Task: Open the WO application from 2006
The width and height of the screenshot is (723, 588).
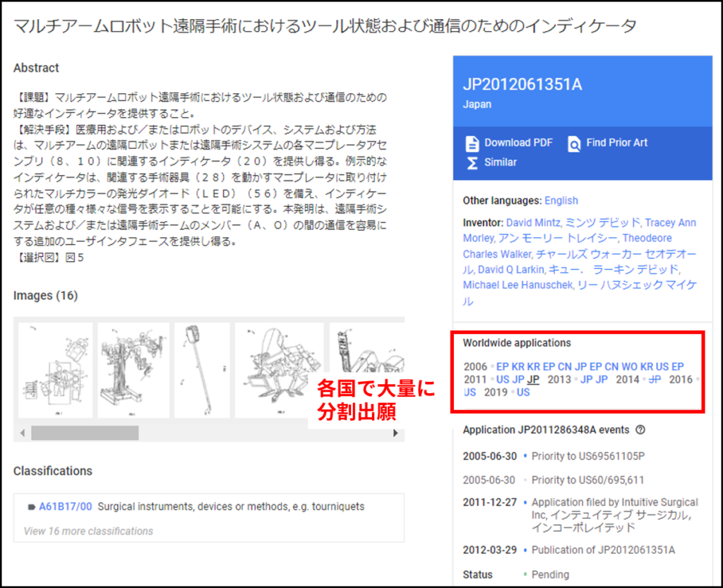Action: point(629,367)
